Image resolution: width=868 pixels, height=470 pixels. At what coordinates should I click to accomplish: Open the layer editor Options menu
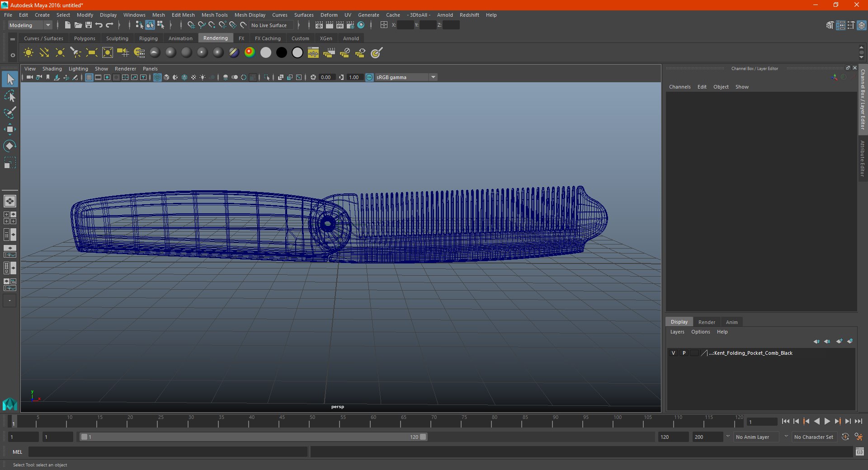700,332
